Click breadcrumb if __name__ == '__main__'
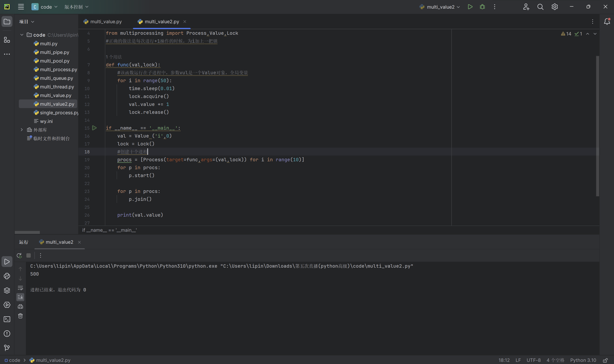Viewport: 614px width, 364px height. pos(110,230)
